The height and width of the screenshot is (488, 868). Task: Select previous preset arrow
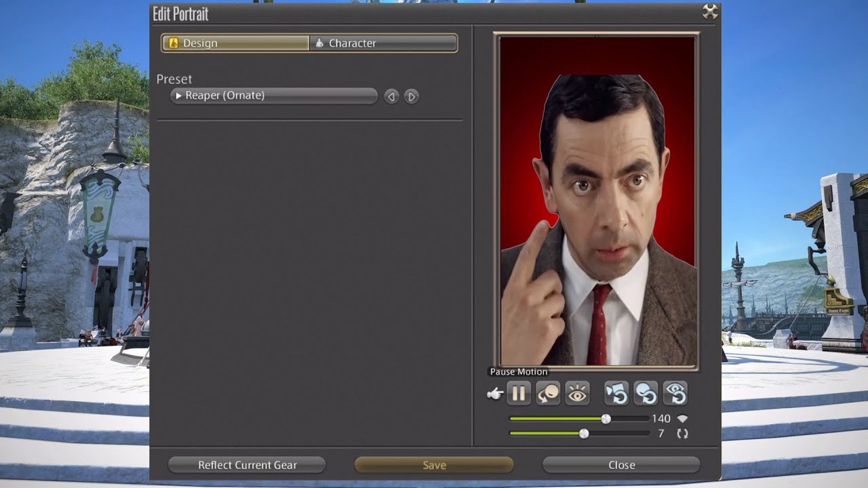click(x=391, y=96)
